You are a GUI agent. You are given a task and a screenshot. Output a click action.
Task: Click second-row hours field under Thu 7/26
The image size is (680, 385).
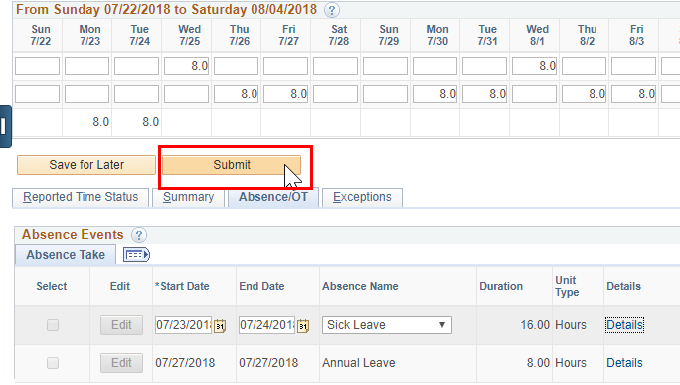(236, 94)
